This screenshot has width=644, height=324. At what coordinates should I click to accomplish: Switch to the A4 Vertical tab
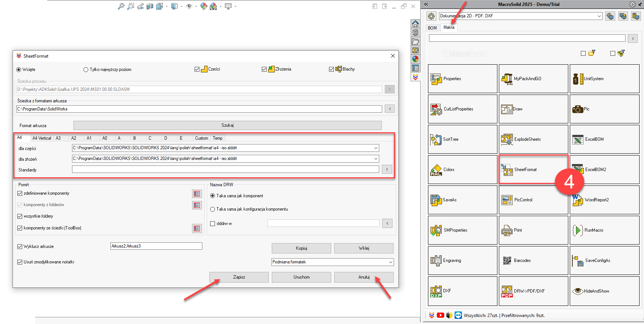coord(42,138)
